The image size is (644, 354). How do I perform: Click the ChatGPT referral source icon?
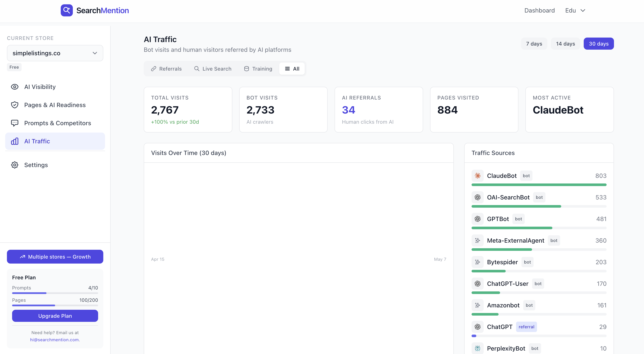click(478, 327)
